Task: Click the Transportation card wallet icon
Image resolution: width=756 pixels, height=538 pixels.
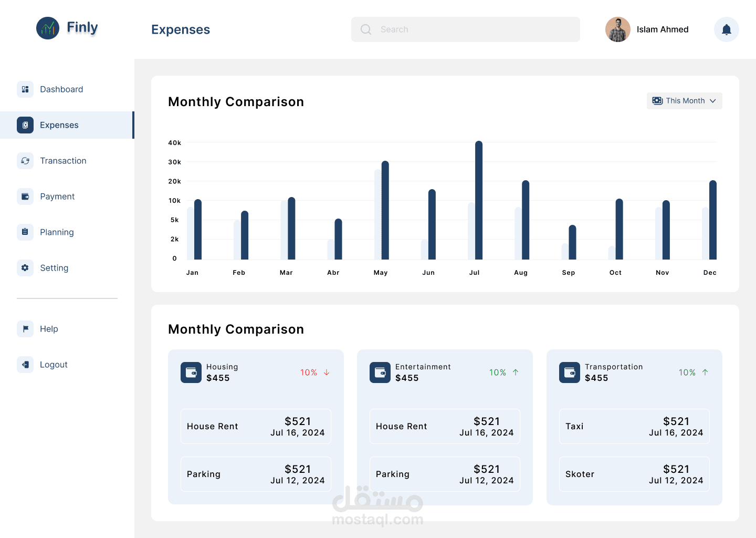Action: (x=570, y=373)
